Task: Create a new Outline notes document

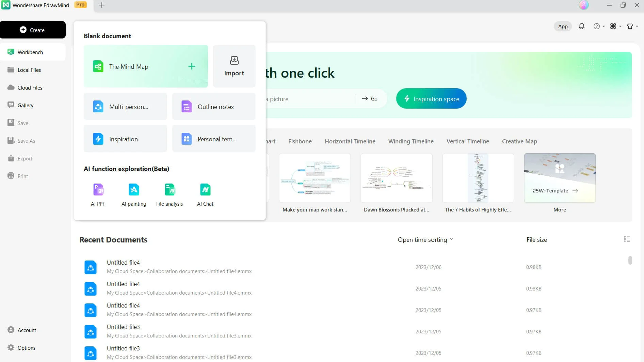Action: point(214,107)
